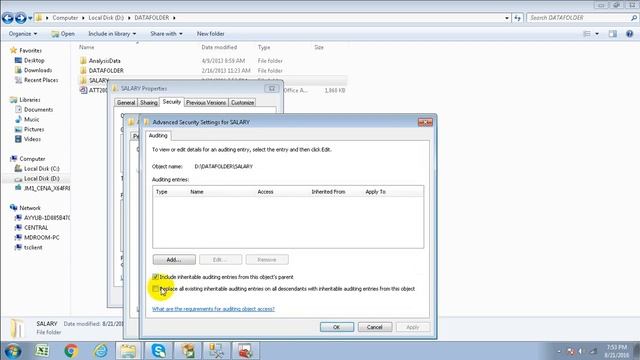Screen dimensions: 640x360
Task: Toggle Include inheritable auditing entries checkbox
Action: point(156,277)
